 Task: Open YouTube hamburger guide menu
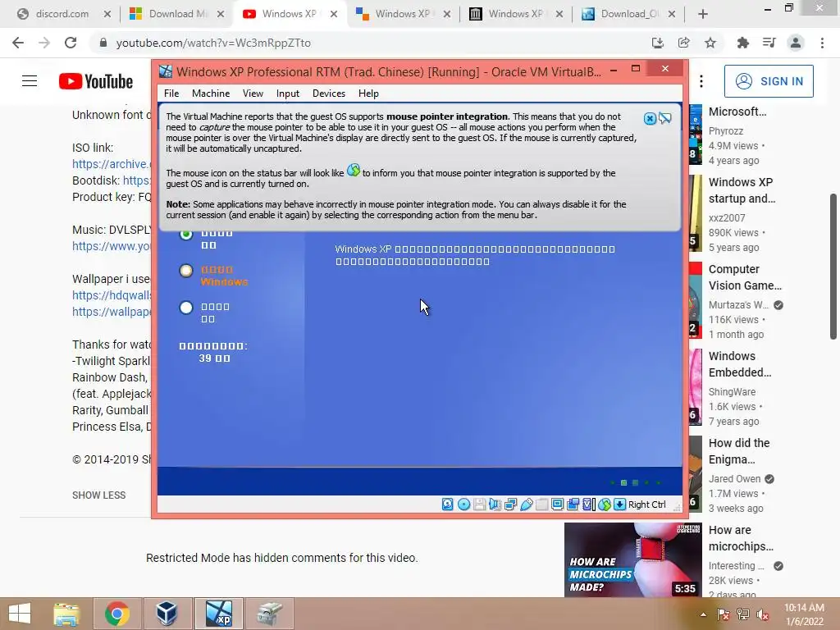click(x=30, y=81)
